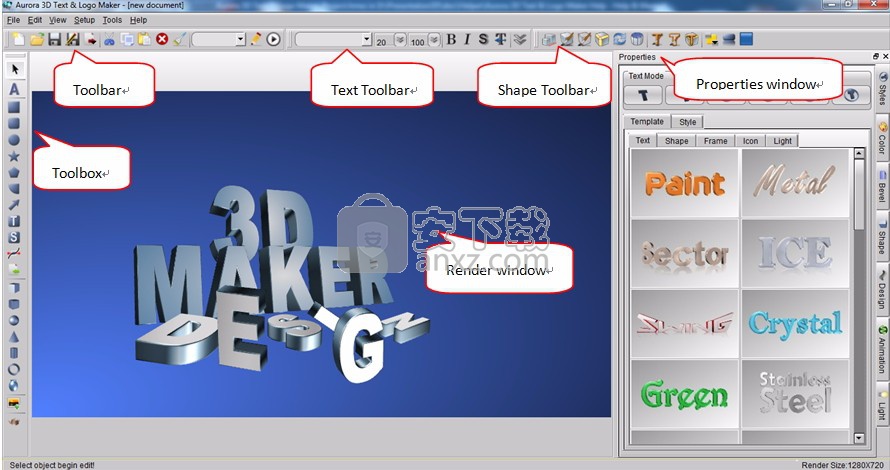The width and height of the screenshot is (890, 470).
Task: Open the Edit menu
Action: click(35, 20)
